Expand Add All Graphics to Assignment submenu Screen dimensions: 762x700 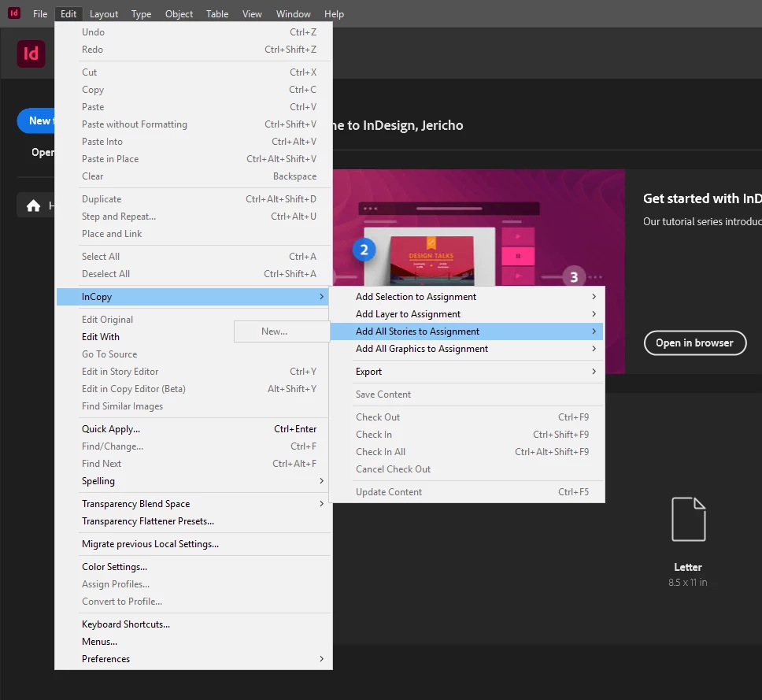(x=467, y=349)
